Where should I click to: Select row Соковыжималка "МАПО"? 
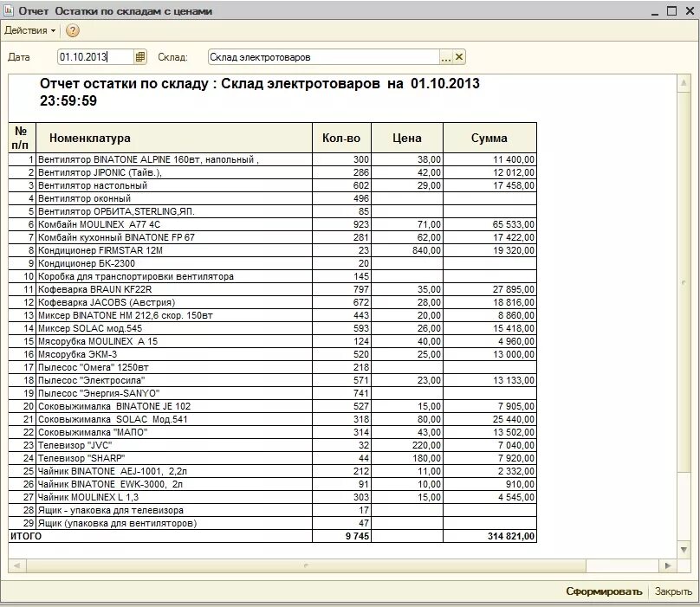coord(272,432)
